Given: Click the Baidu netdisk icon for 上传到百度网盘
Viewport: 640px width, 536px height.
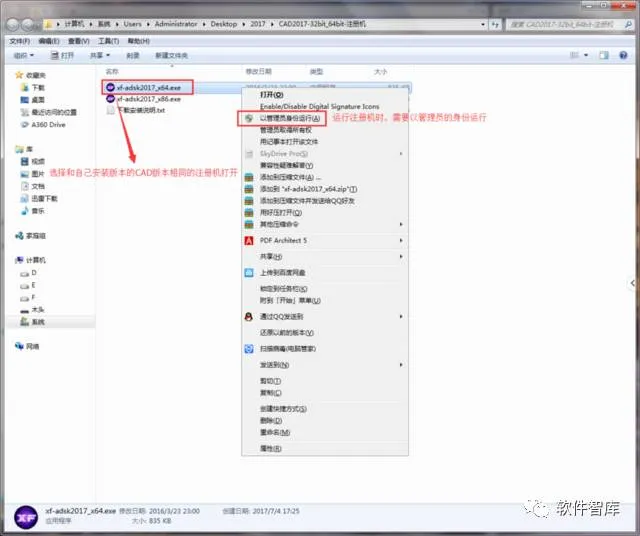Looking at the screenshot, I should 249,273.
